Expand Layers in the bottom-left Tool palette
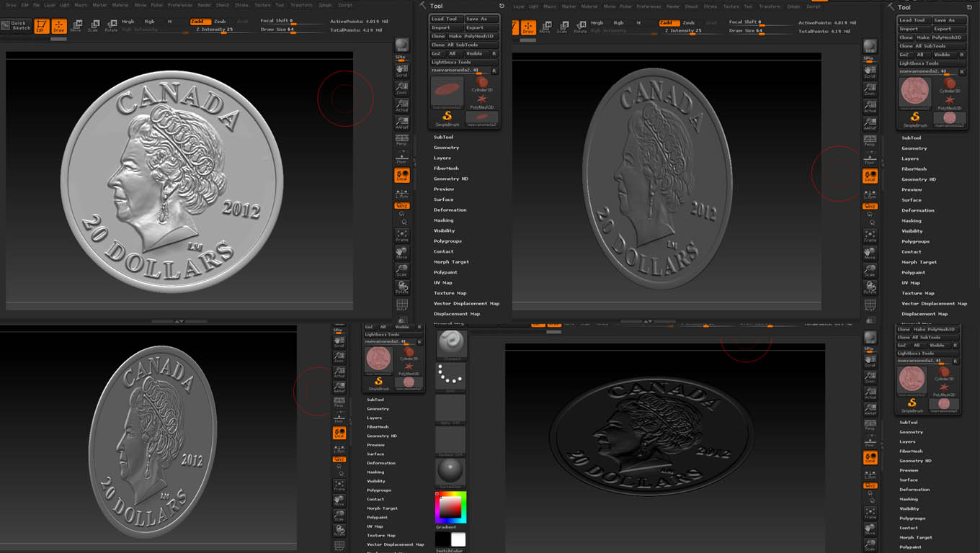The height and width of the screenshot is (553, 980). point(374,418)
